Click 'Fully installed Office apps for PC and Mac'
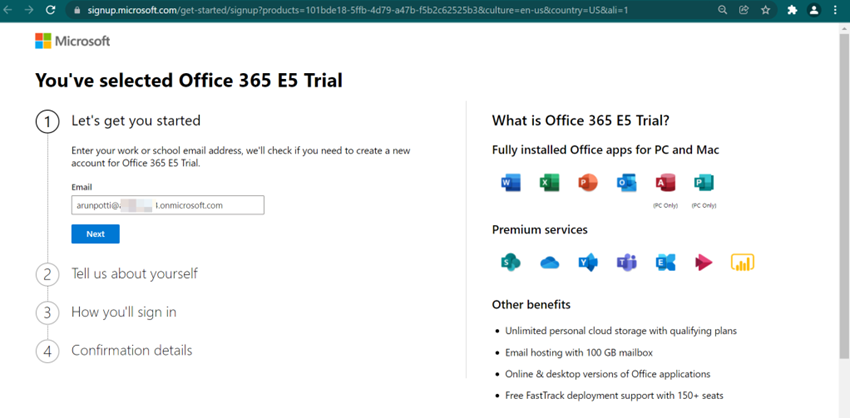The height and width of the screenshot is (418, 850). point(606,150)
